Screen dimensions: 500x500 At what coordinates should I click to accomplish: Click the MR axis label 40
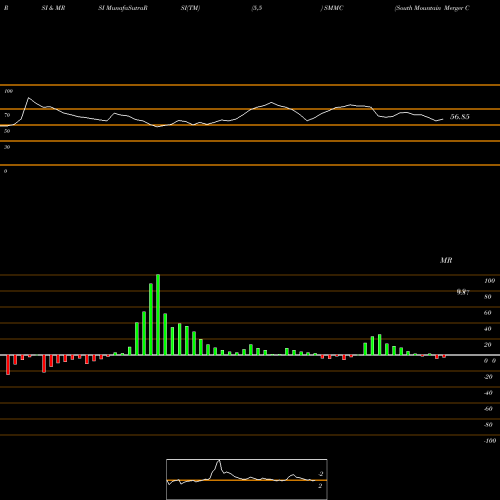488,329
